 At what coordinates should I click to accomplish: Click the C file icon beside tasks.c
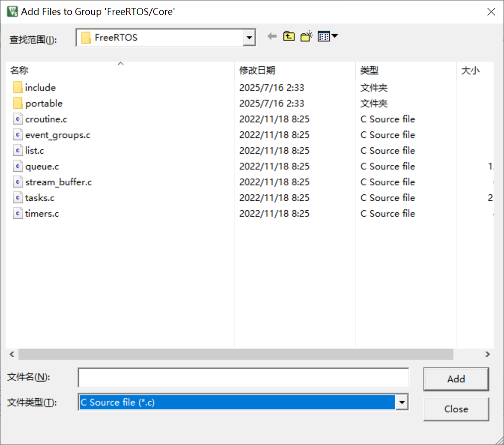[18, 198]
